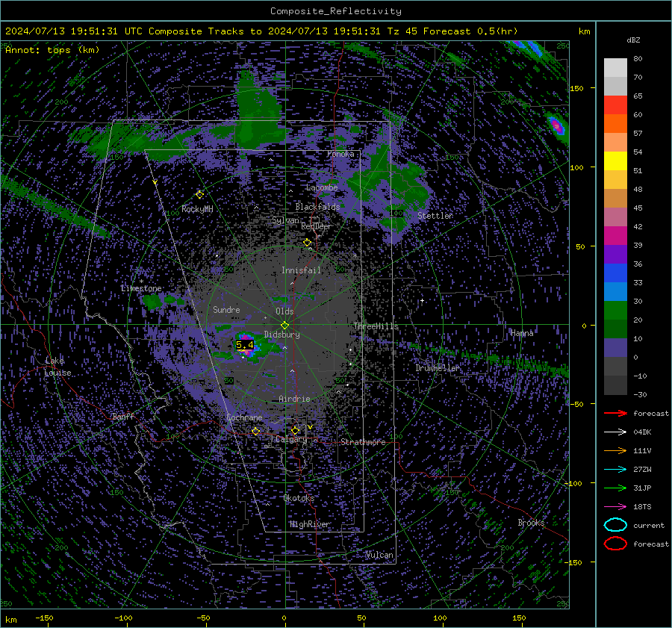Screen dimensions: 672x628
Task: Click the 36 dBZ purple color swatch
Action: click(615, 254)
